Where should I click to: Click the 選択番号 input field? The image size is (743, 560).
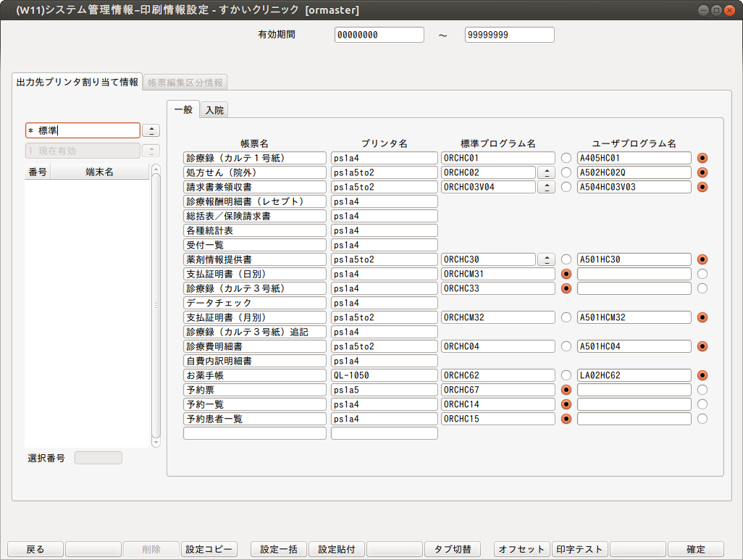click(x=98, y=458)
